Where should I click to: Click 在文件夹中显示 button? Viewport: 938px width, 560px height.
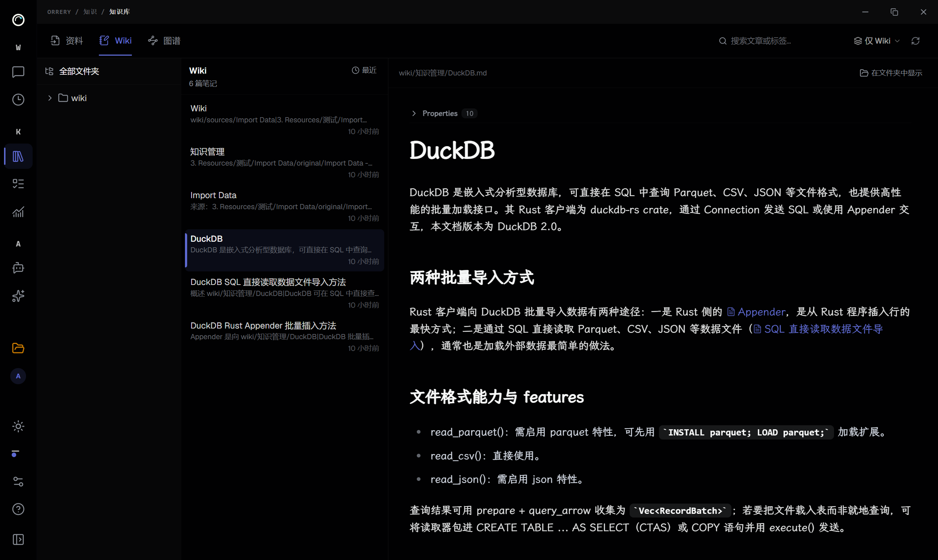pyautogui.click(x=891, y=73)
